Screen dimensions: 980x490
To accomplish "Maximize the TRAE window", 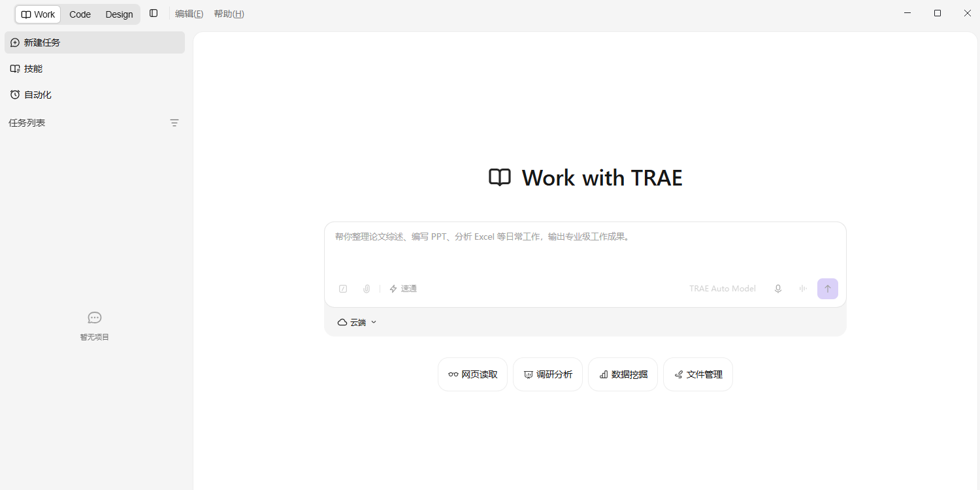I will click(x=938, y=13).
